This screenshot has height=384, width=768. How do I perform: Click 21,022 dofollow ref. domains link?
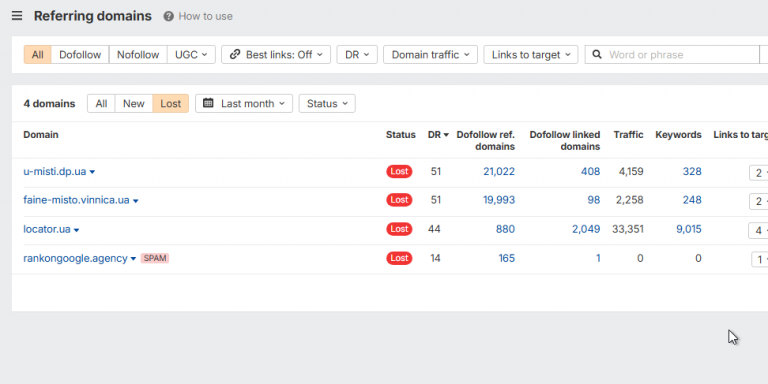pos(499,171)
